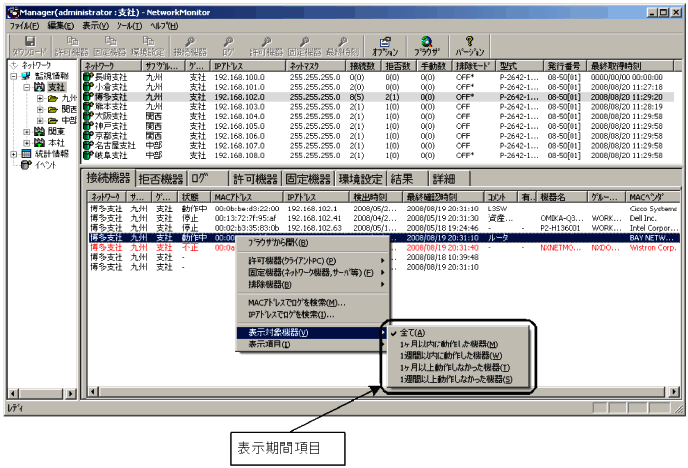Expand the 関東 tree node
This screenshot has height=468, width=688.
[x=27, y=129]
